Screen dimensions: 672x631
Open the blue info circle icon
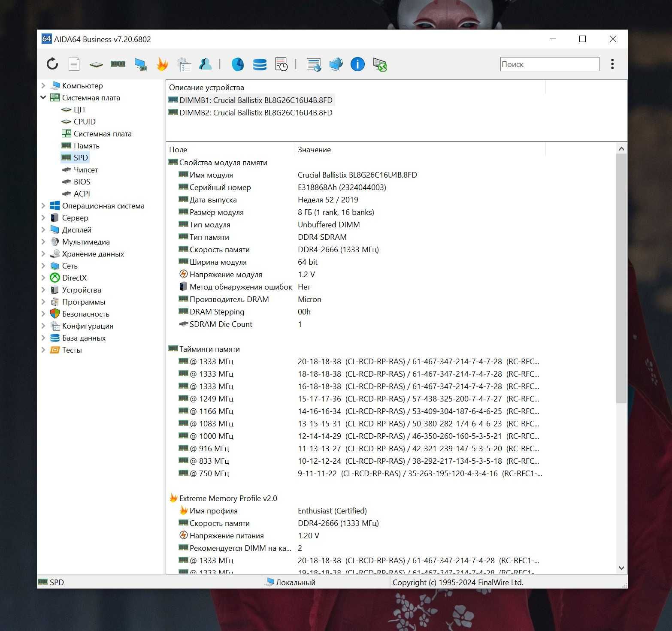pos(357,64)
